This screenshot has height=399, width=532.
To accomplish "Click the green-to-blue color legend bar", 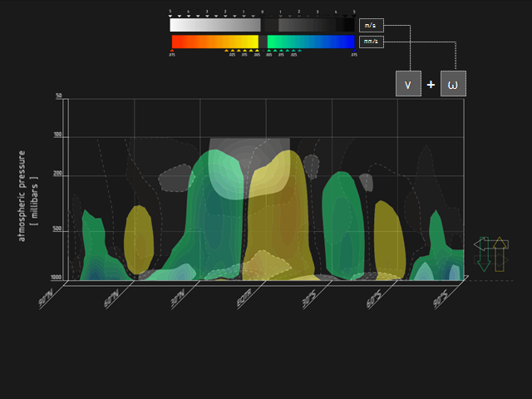I will pyautogui.click(x=311, y=42).
